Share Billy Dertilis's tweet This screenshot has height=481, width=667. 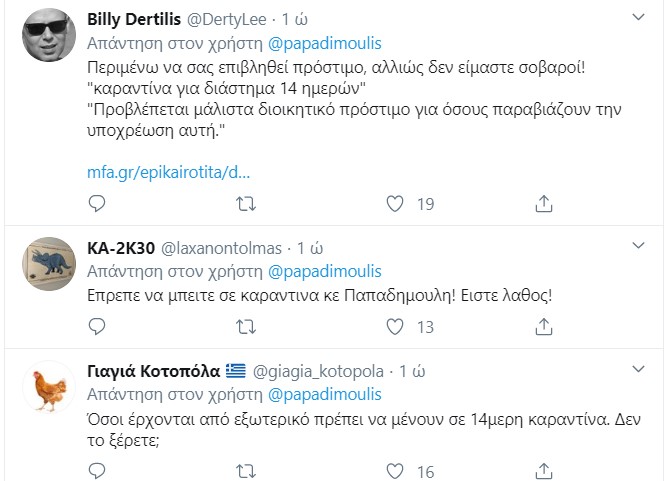point(544,204)
